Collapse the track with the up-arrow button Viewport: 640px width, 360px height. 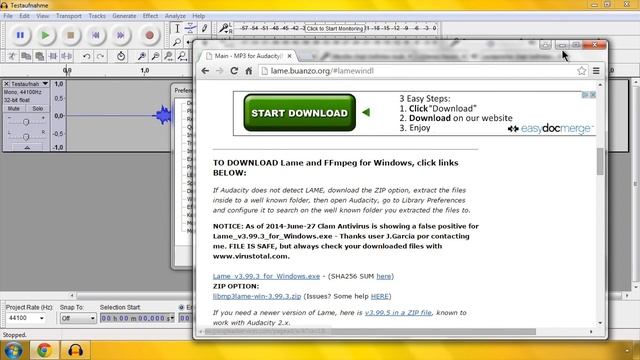pyautogui.click(x=27, y=147)
